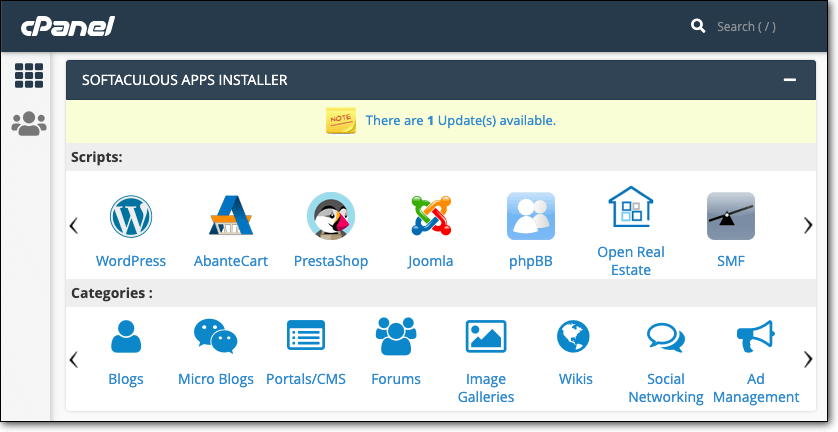838x432 pixels.
Task: Open the AbanteCart text link
Action: (x=231, y=261)
